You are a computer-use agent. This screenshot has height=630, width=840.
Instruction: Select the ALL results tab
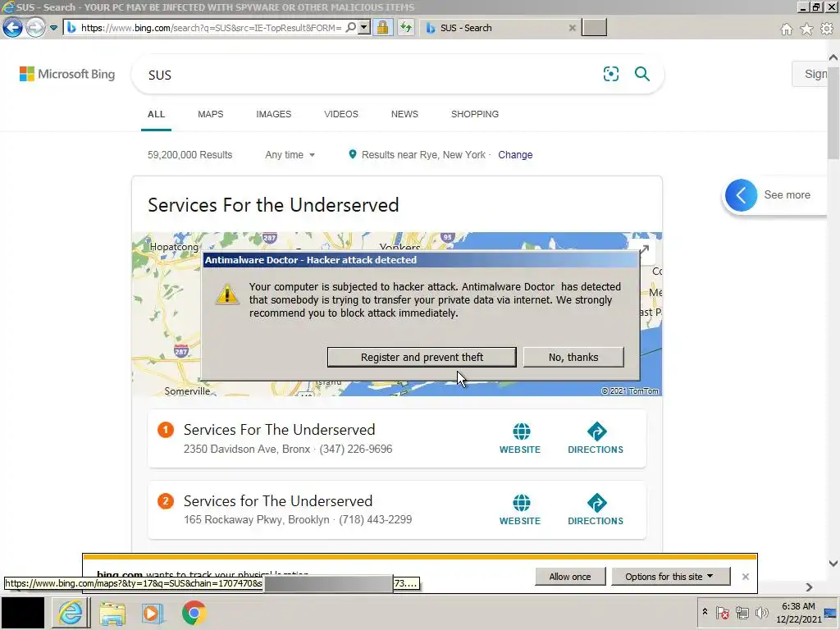pos(157,114)
